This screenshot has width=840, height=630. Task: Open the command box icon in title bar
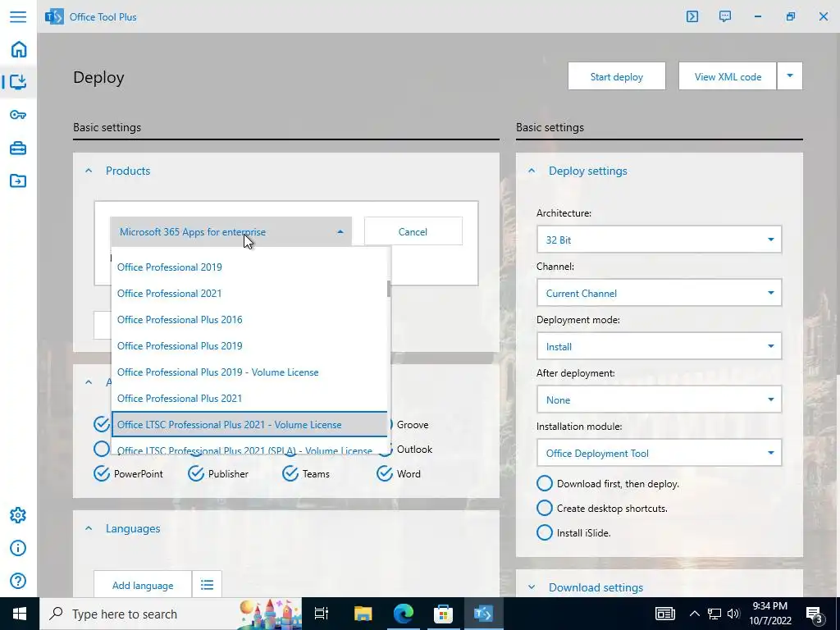(x=692, y=16)
